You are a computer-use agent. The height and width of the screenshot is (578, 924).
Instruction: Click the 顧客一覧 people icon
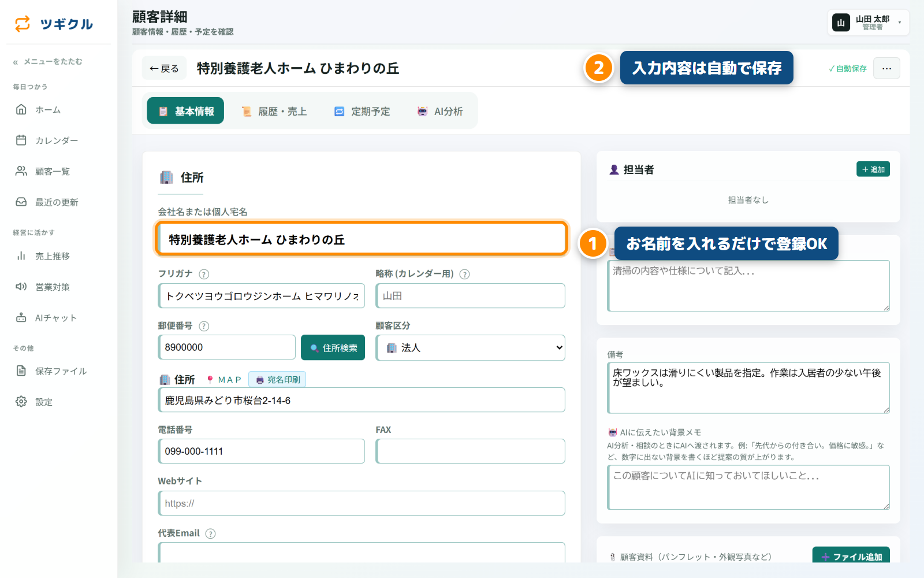pyautogui.click(x=21, y=171)
